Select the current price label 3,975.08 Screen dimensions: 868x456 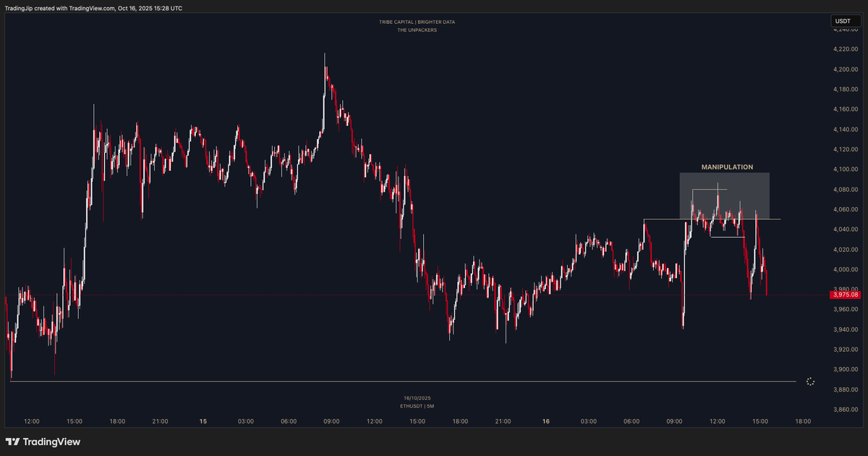(x=846, y=295)
